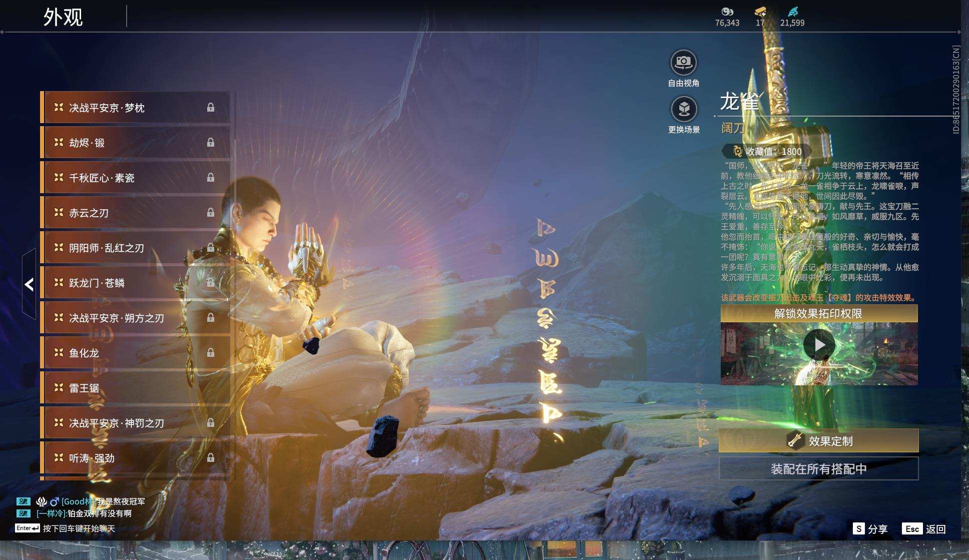Click the chat prompt 按下回车键开始聊天
This screenshot has width=969, height=560.
coord(79,528)
